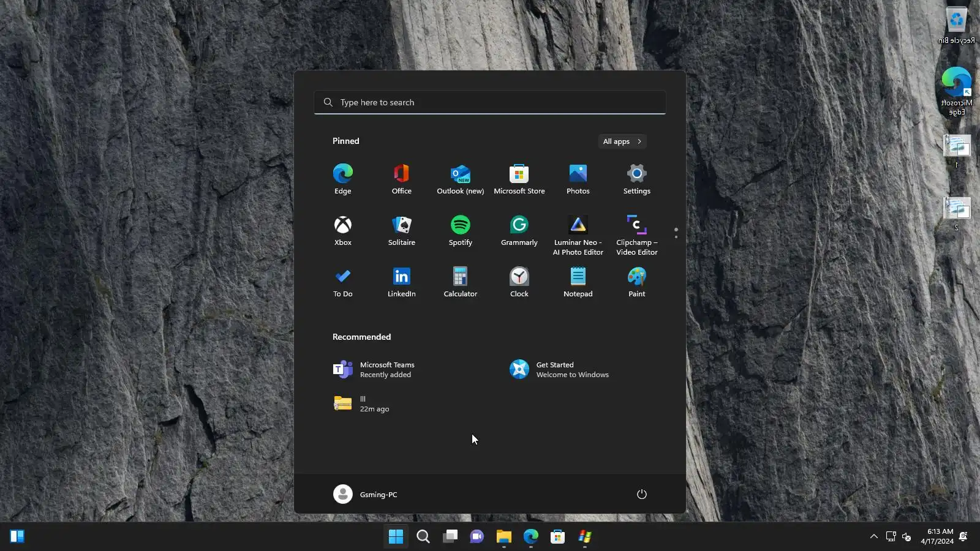Select the desktop file named 1
This screenshot has width=980, height=551.
pos(957,151)
